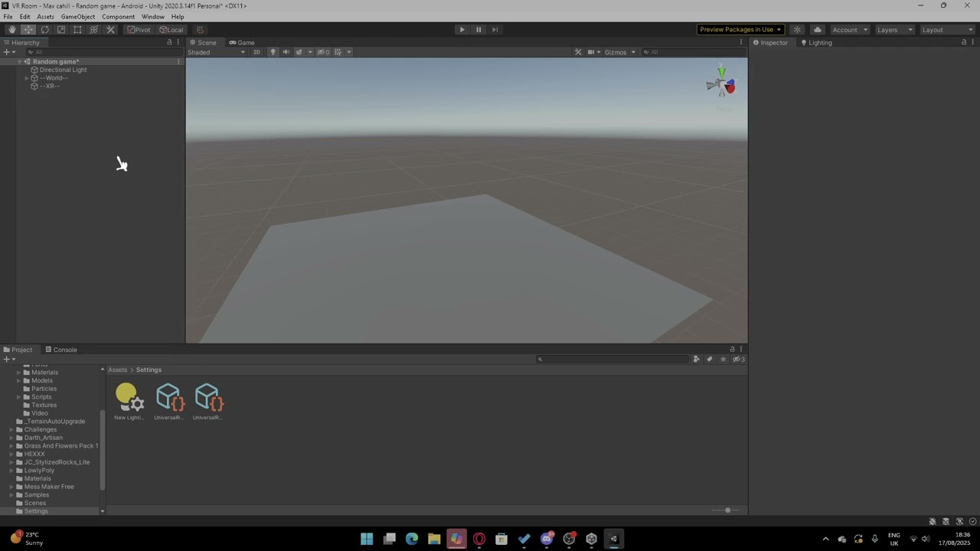Open the Shaded draw mode dropdown
This screenshot has width=980, height=551.
[217, 52]
